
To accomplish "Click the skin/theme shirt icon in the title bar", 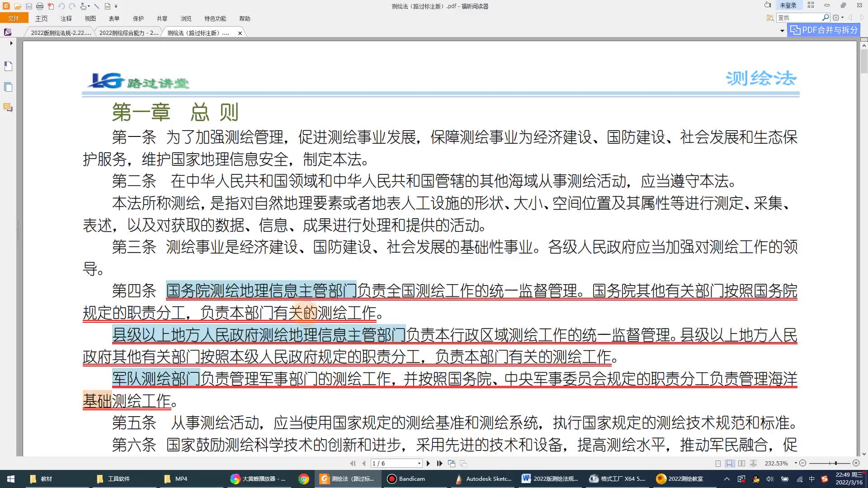I will (x=768, y=5).
